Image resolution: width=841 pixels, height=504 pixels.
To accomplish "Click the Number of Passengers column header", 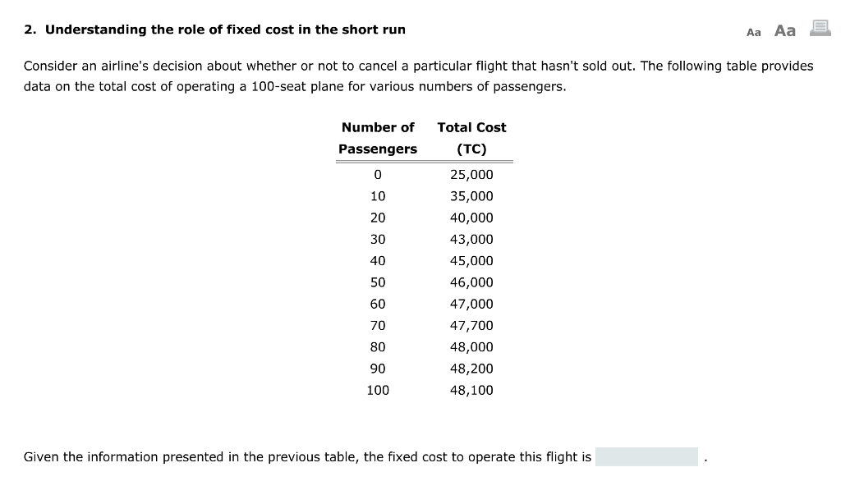I will coord(378,138).
